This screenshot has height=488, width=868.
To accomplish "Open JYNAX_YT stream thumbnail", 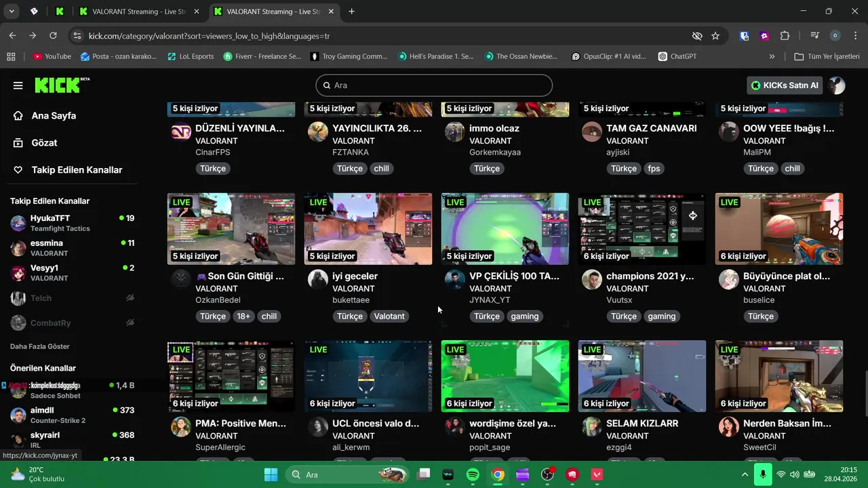I will [505, 229].
